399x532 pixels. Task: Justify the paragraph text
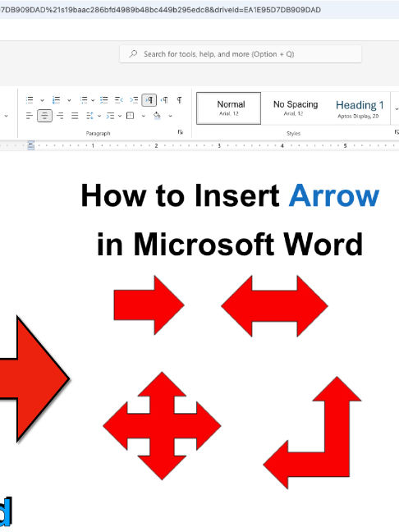[75, 116]
